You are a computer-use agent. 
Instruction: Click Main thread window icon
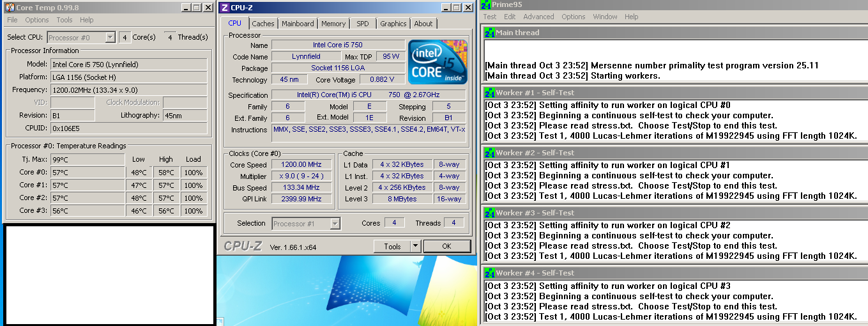tap(490, 32)
